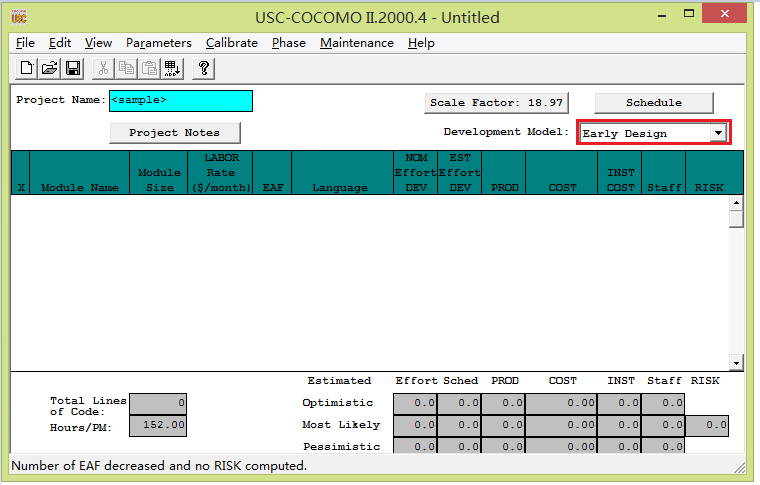Screen dimensions: 760x485
Task: Click the Total Lines of Code value box
Action: tap(158, 403)
